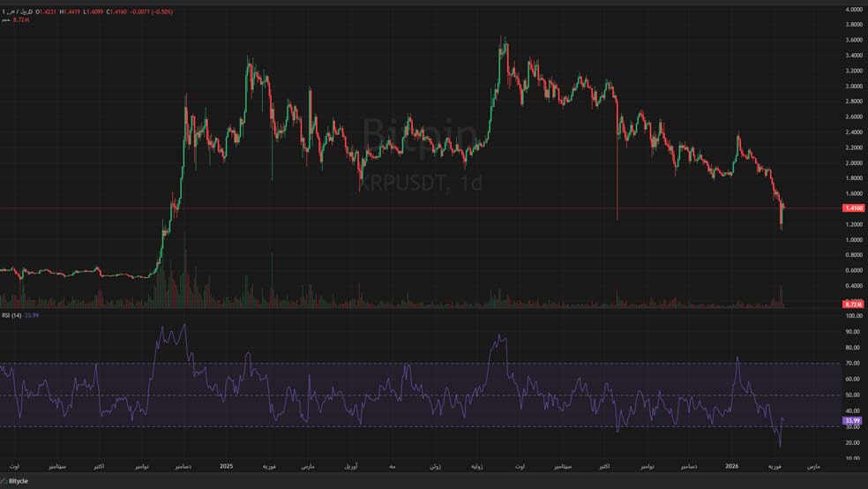
Task: Click the red 8.72 M volume tag on price axis
Action: (853, 304)
